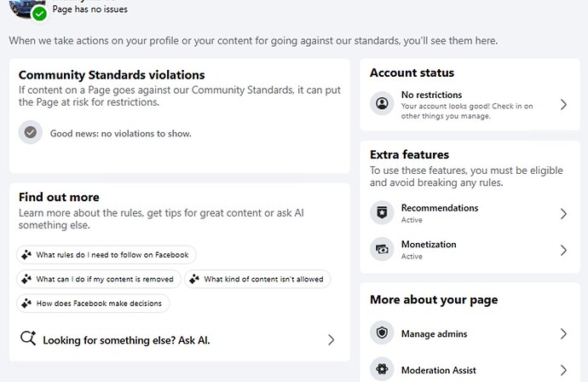The height and width of the screenshot is (382, 588).
Task: Select 'What can I do if my content is removed' chip
Action: point(99,279)
